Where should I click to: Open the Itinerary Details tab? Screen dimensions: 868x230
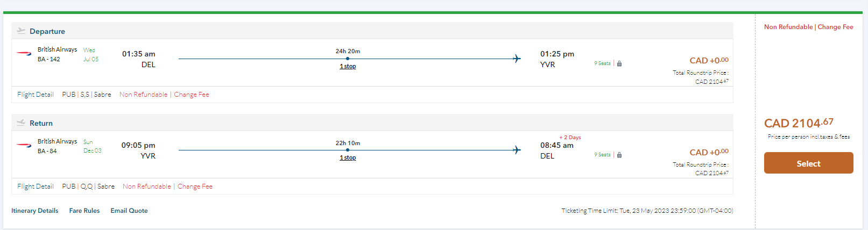[35, 211]
